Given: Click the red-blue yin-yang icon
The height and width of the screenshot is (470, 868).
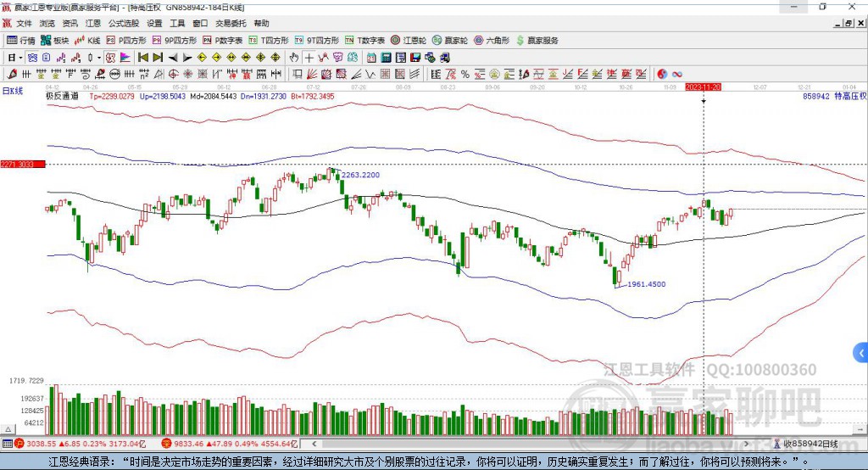Looking at the screenshot, I should coord(662,75).
